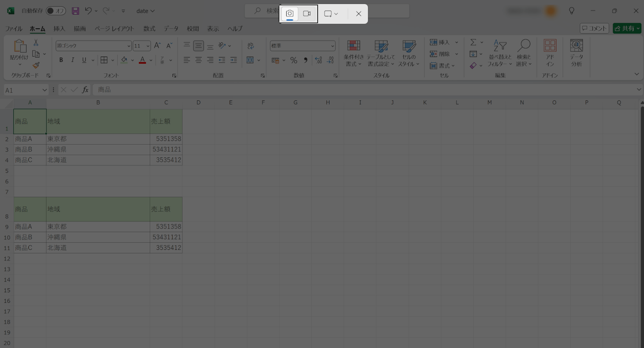
Task: Click the 共有 (Share) button
Action: pyautogui.click(x=627, y=28)
